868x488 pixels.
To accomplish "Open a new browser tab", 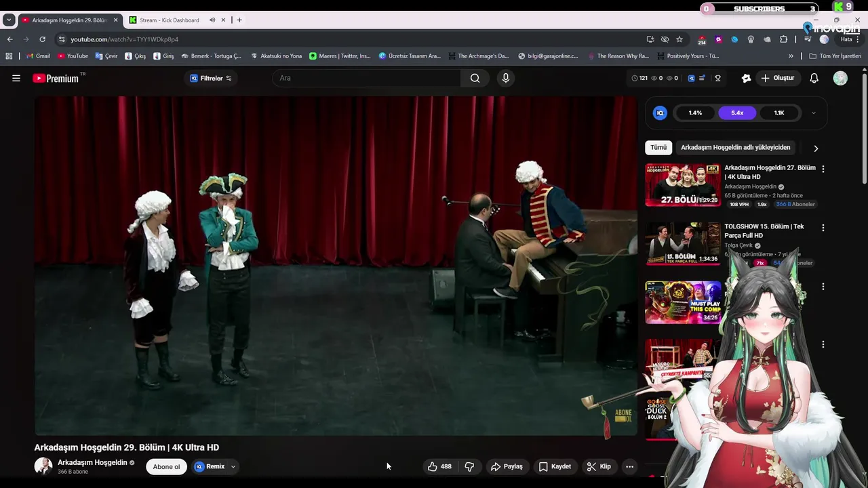I will [239, 20].
